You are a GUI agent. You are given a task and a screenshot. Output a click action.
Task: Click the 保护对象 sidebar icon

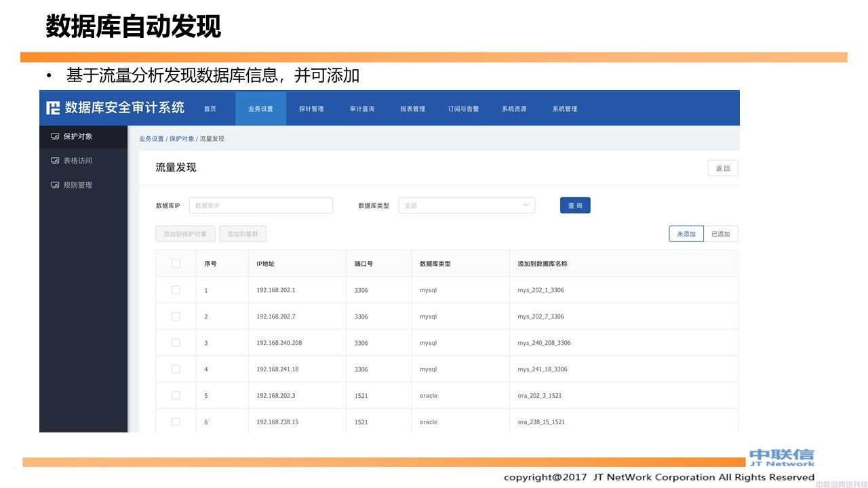pyautogui.click(x=55, y=136)
